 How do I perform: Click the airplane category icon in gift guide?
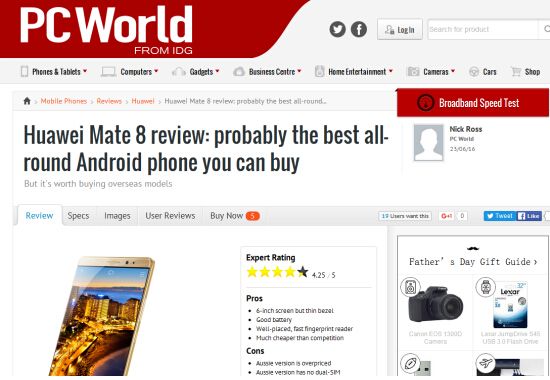pyautogui.click(x=485, y=364)
